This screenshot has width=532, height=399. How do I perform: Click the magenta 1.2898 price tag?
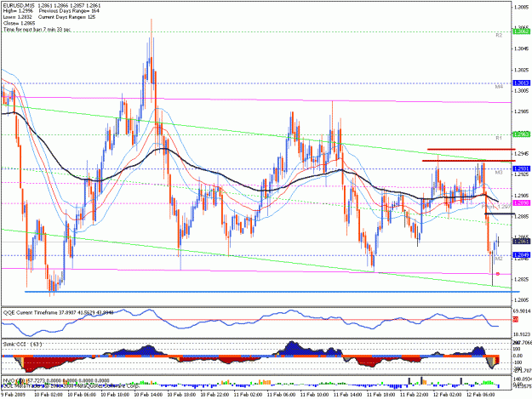point(522,203)
